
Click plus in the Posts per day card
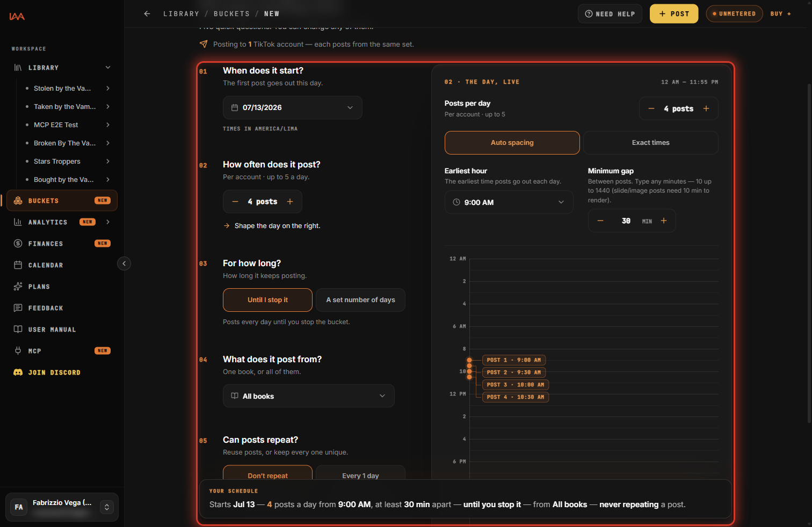706,109
